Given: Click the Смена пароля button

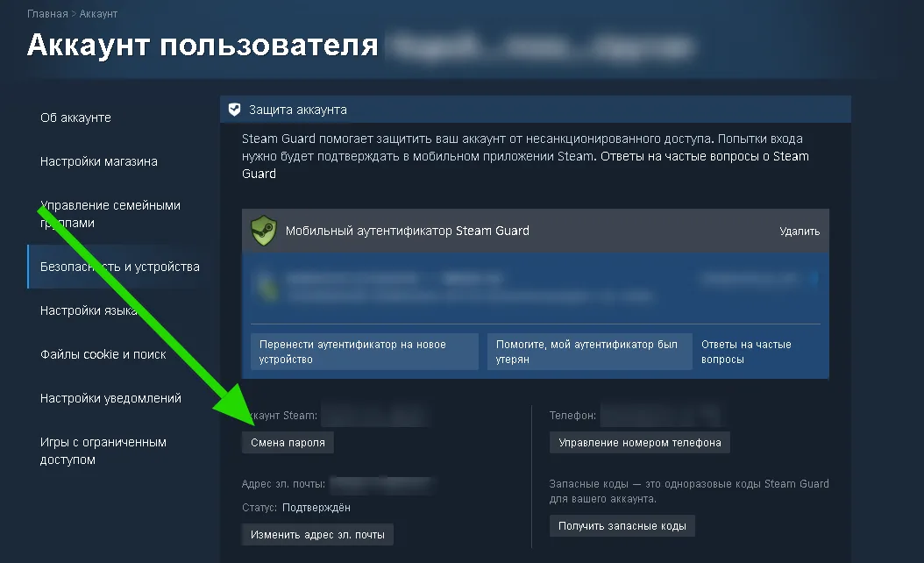Looking at the screenshot, I should click(288, 443).
